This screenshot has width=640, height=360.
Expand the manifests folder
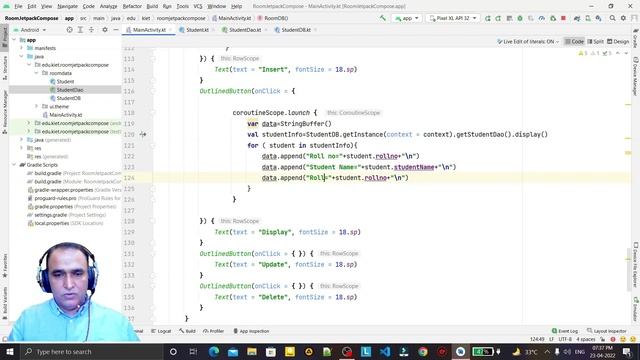tap(22, 48)
